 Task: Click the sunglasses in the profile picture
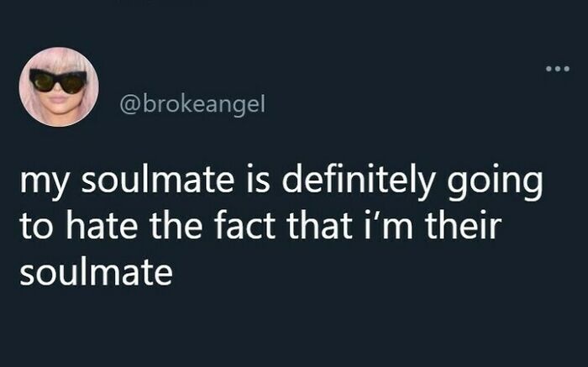coord(58,81)
